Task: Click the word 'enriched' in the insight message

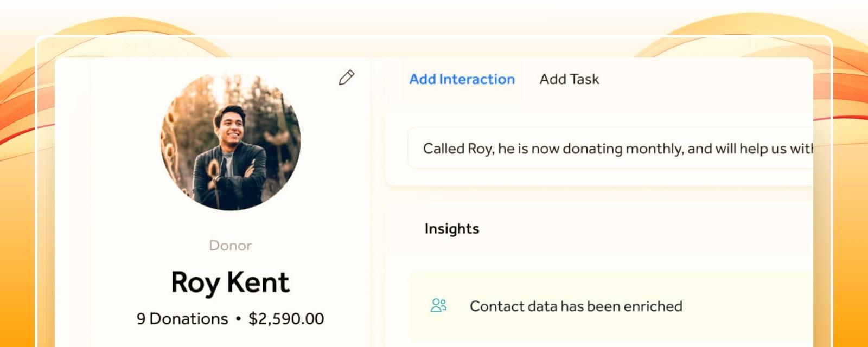Action: 653,306
